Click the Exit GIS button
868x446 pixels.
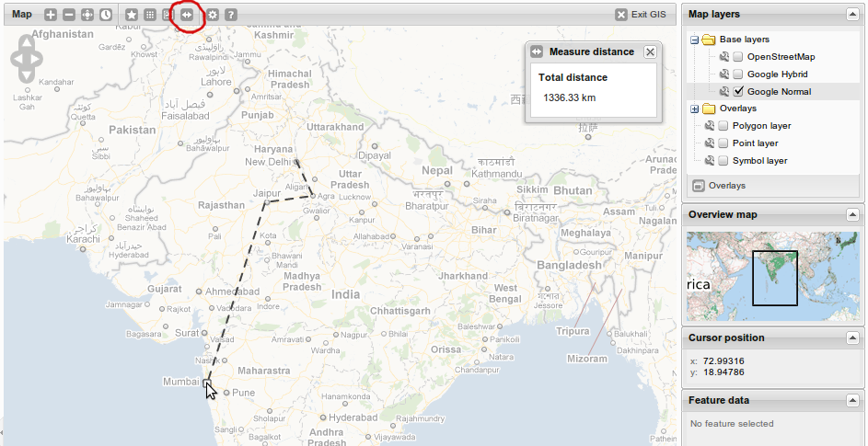[x=641, y=15]
